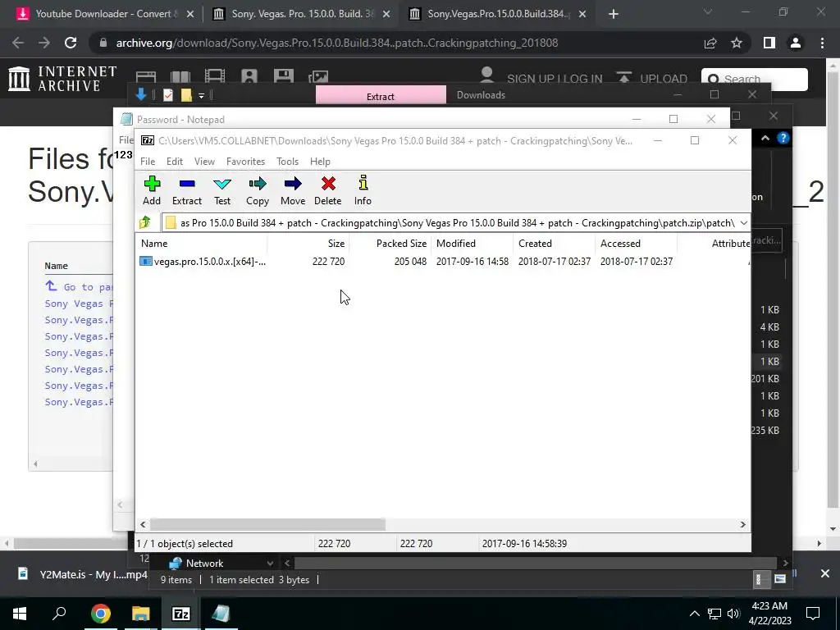
Task: Expand Network node dropdown in Explorer navigation pane
Action: coord(270,563)
